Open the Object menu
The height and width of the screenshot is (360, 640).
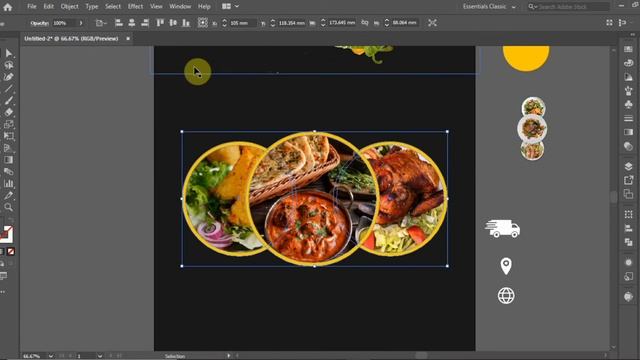tap(69, 7)
